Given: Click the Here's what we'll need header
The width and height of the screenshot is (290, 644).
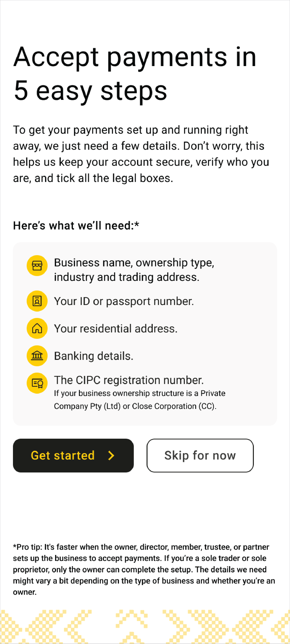Looking at the screenshot, I should (x=76, y=225).
